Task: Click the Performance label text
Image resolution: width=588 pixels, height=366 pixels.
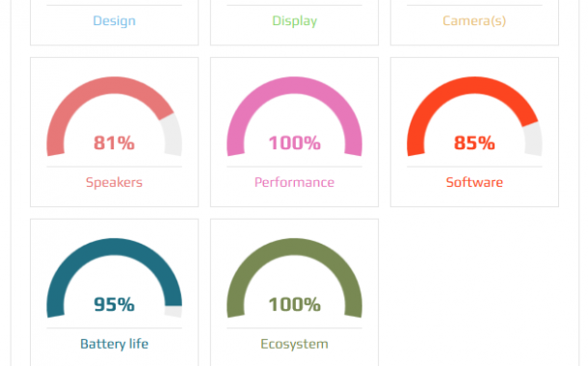Action: click(x=294, y=182)
